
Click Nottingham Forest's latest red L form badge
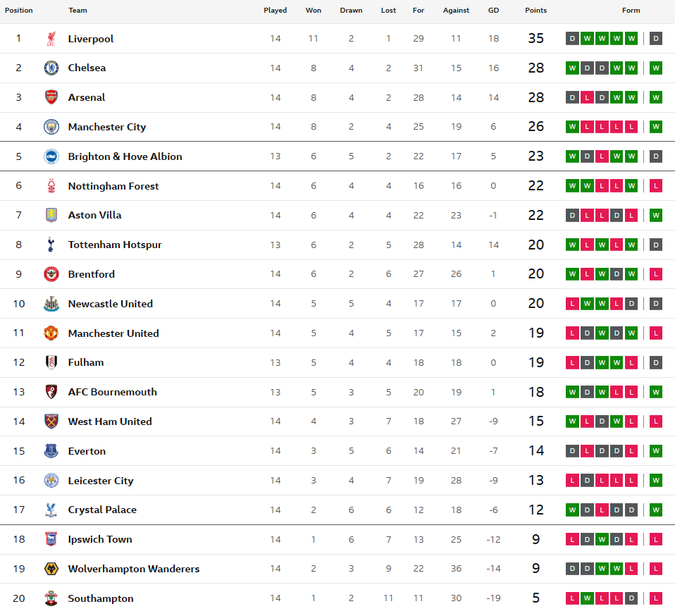click(x=656, y=186)
